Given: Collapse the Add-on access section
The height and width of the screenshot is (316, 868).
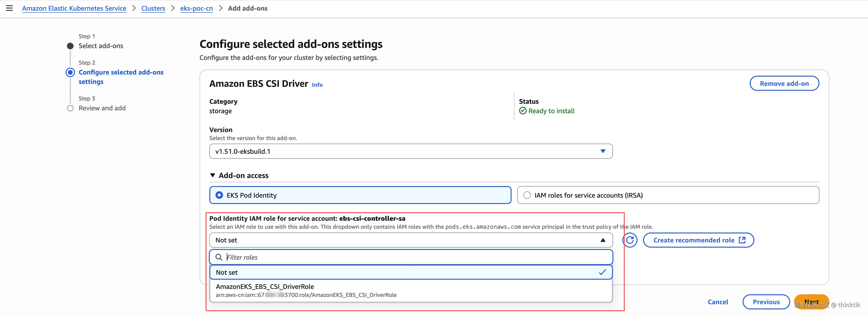Looking at the screenshot, I should click(x=239, y=175).
